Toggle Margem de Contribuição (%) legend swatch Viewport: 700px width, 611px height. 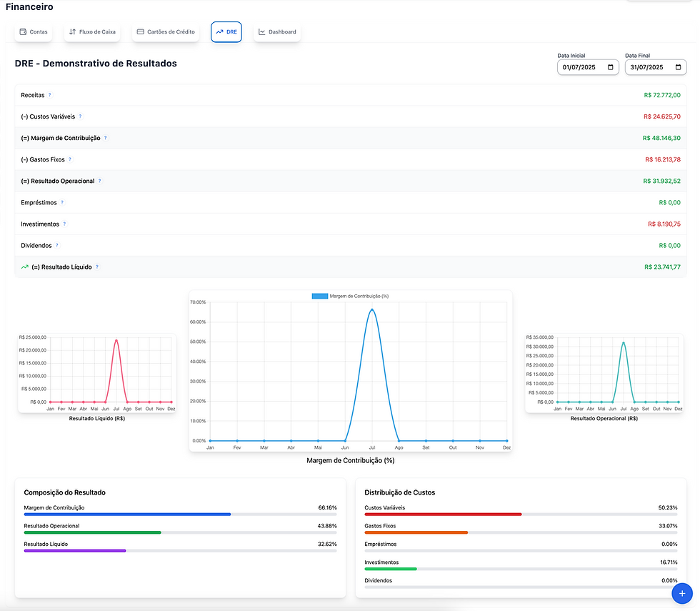point(320,296)
